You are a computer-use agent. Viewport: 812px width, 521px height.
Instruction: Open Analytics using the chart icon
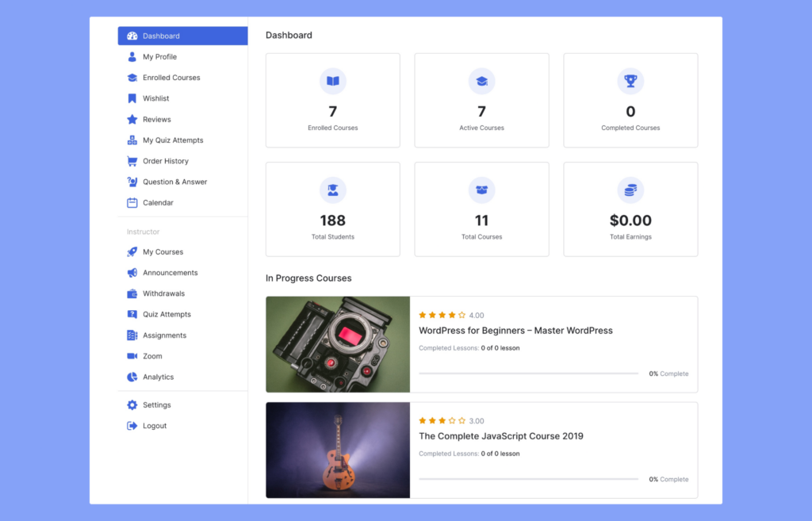pyautogui.click(x=130, y=377)
